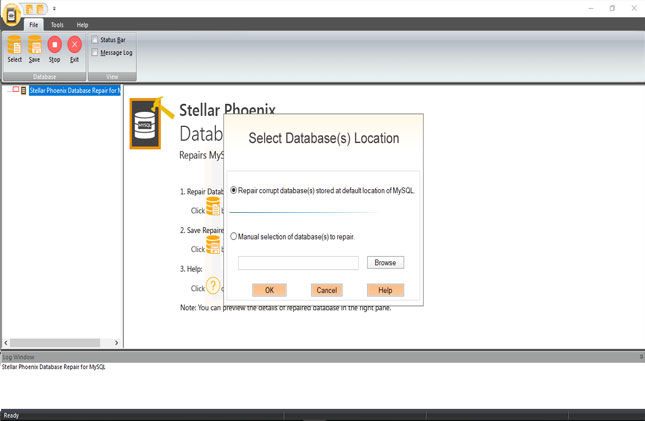This screenshot has width=645, height=421.
Task: Click the right arrow of tree pane scrollbar
Action: pyautogui.click(x=116, y=342)
